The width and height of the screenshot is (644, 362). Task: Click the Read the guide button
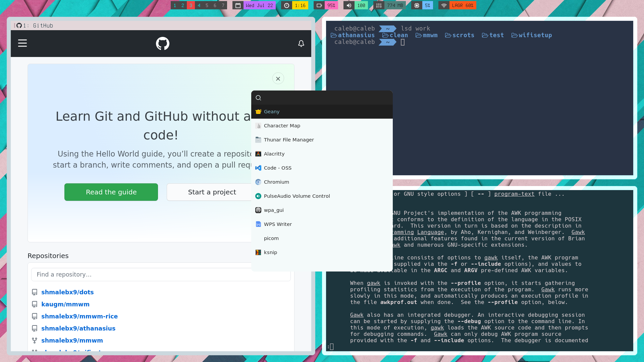(x=111, y=192)
